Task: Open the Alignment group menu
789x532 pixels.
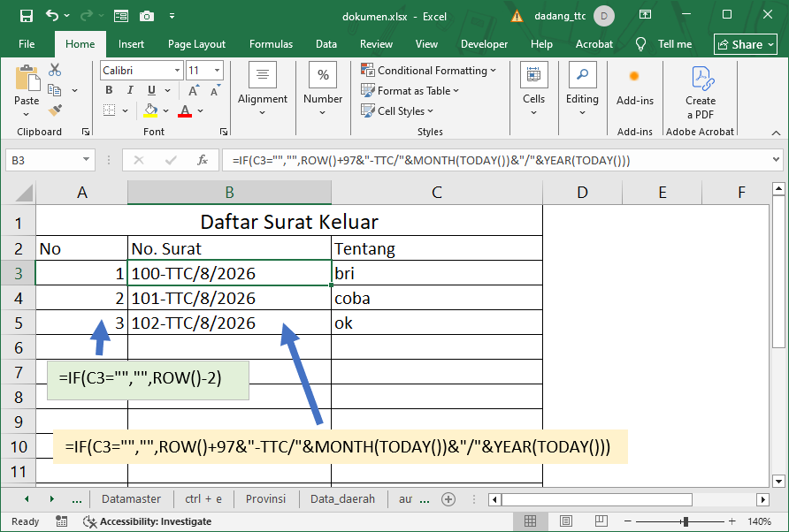Action: tap(262, 89)
